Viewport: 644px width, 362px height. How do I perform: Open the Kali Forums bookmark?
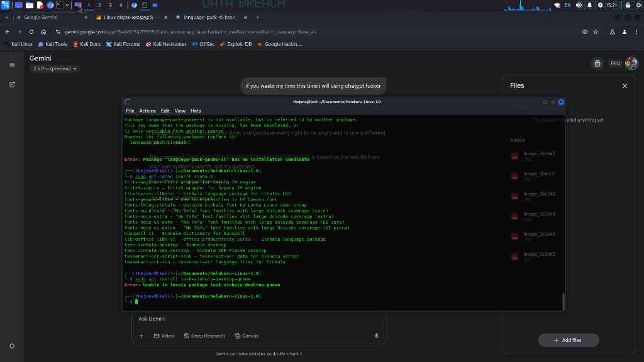tap(123, 45)
